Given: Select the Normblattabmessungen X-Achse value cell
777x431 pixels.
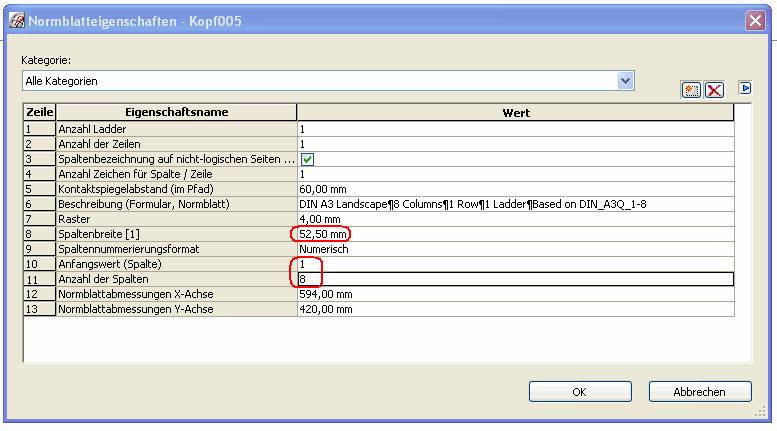Looking at the screenshot, I should pyautogui.click(x=515, y=294).
